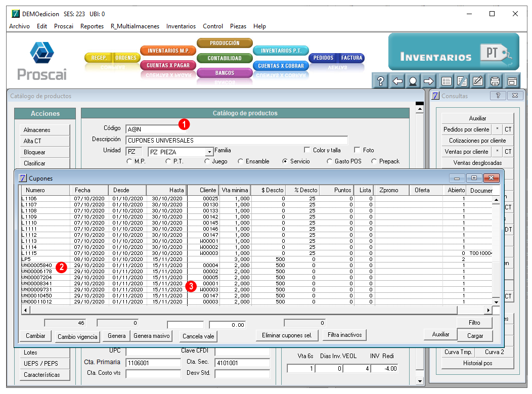The height and width of the screenshot is (394, 532).
Task: Go to previous record with left arrow
Action: (397, 81)
